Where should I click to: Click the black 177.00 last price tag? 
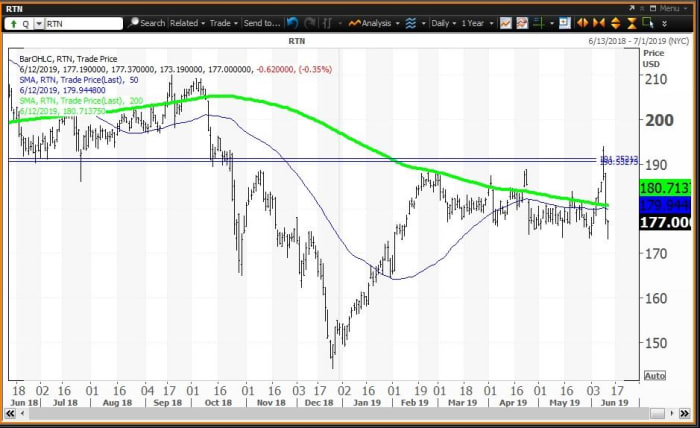click(x=665, y=222)
